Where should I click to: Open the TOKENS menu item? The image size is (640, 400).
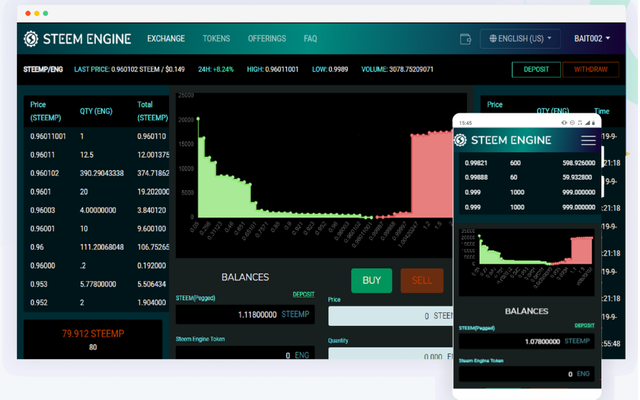(216, 39)
